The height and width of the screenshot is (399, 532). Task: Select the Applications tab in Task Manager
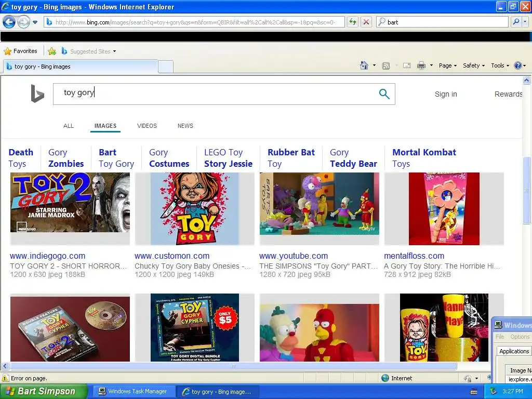coord(514,351)
